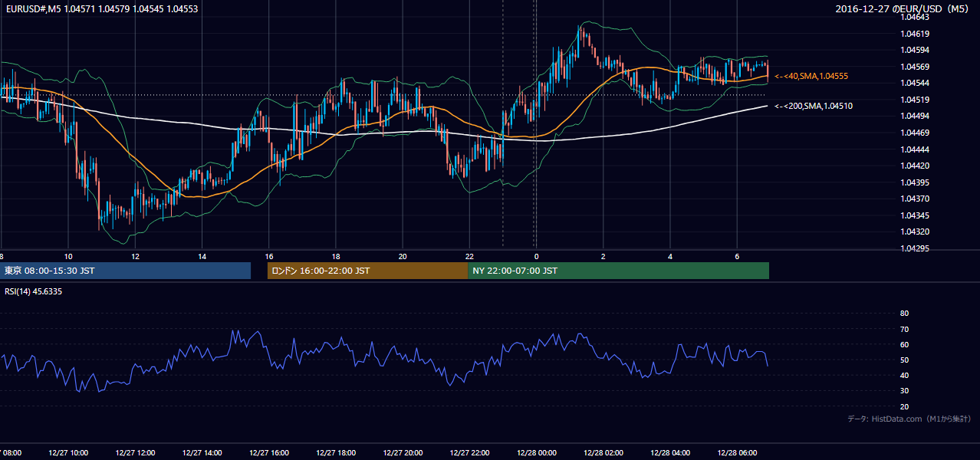Click price axis value 1.04420
The height and width of the screenshot is (460, 980).
(916, 166)
